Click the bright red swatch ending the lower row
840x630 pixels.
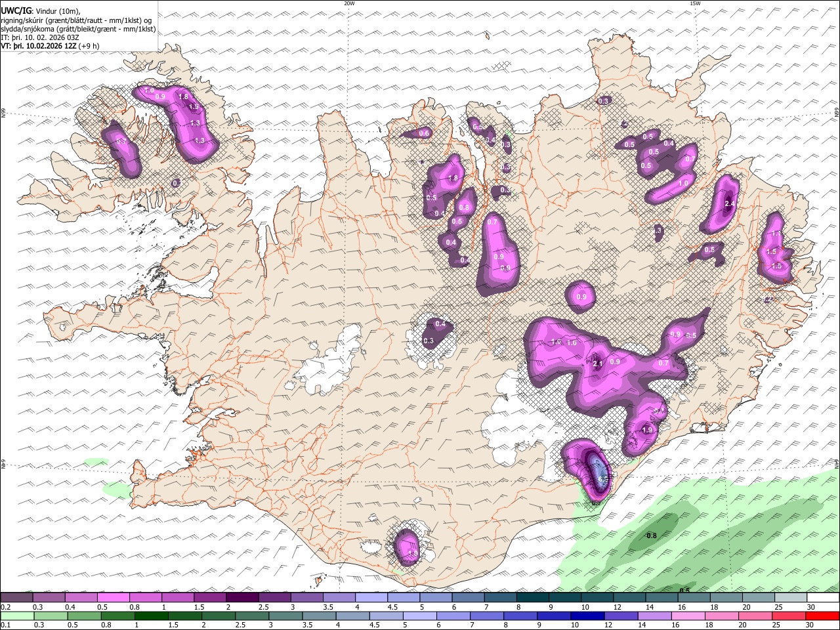pos(823,616)
